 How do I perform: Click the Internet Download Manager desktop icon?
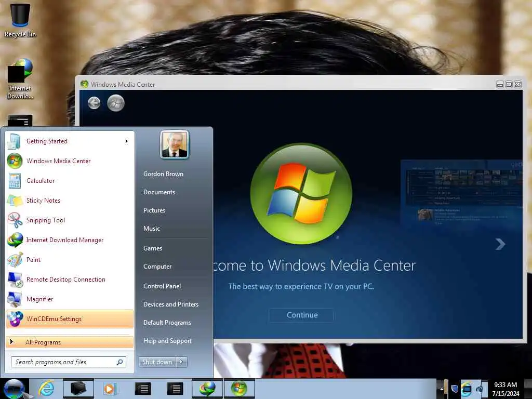pyautogui.click(x=20, y=79)
